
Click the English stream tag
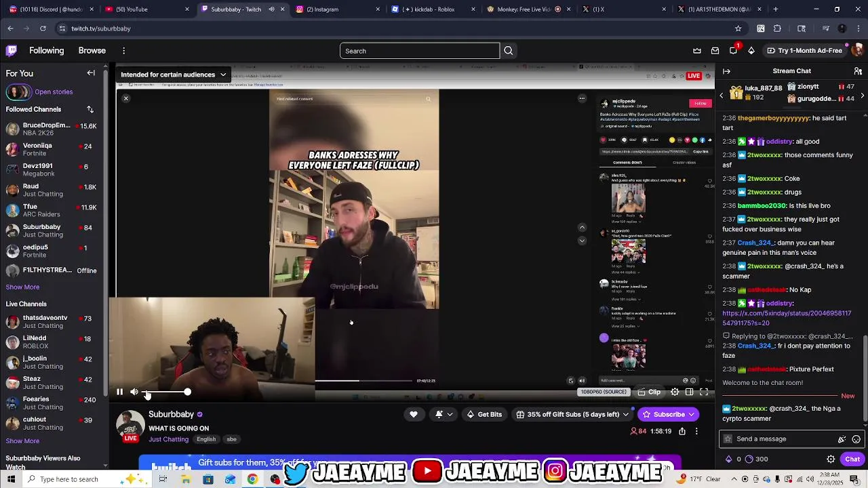pyautogui.click(x=206, y=439)
